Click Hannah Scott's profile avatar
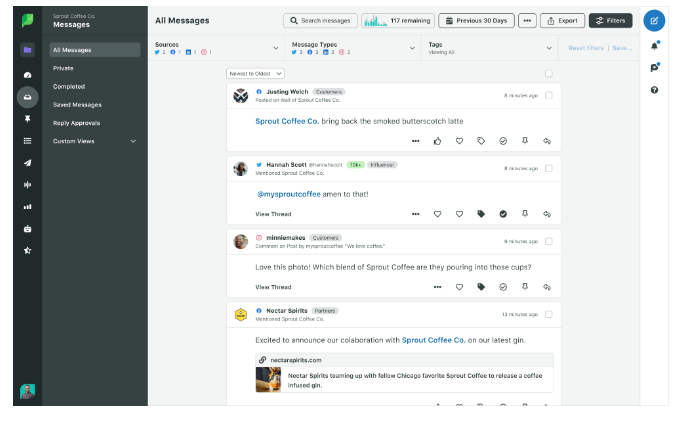The height and width of the screenshot is (422, 696). click(241, 168)
